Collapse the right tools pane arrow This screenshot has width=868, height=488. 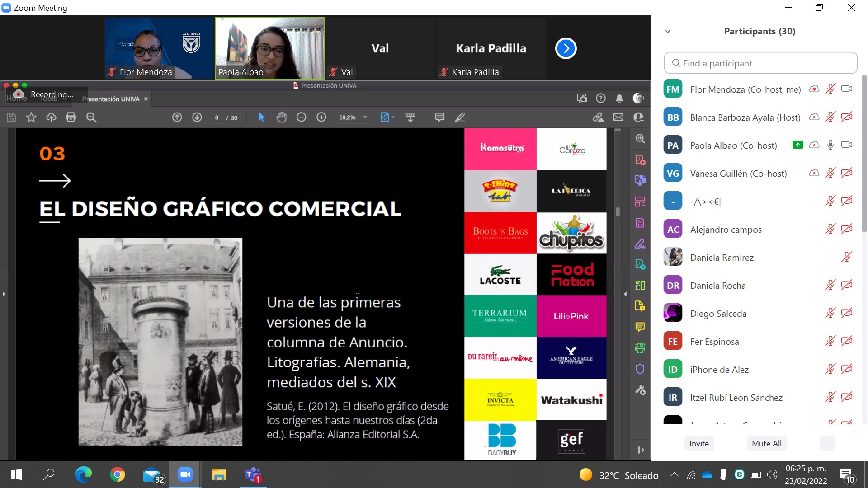pos(625,294)
